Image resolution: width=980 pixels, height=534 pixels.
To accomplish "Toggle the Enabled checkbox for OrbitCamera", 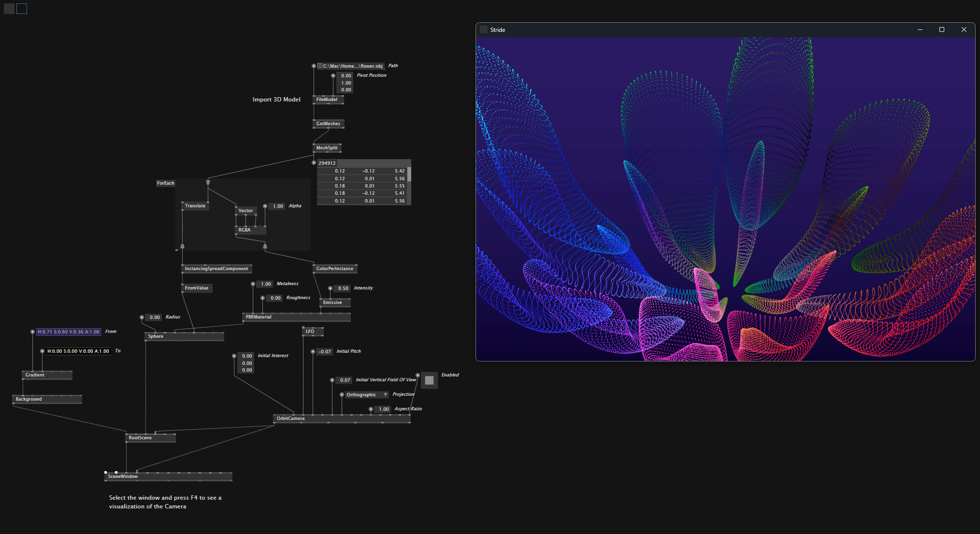I will 429,380.
